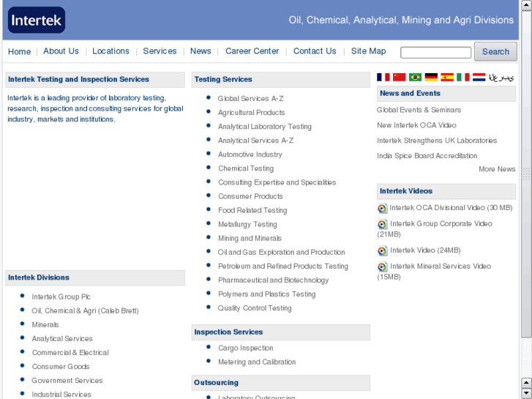Open the More News link
Screen dimensions: 532x399
[x=497, y=169]
